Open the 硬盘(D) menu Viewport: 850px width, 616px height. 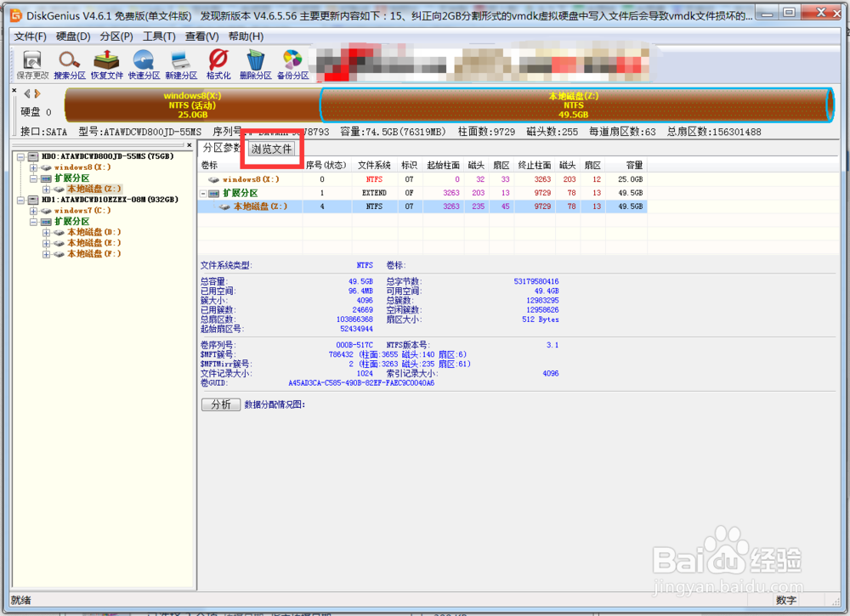[73, 37]
